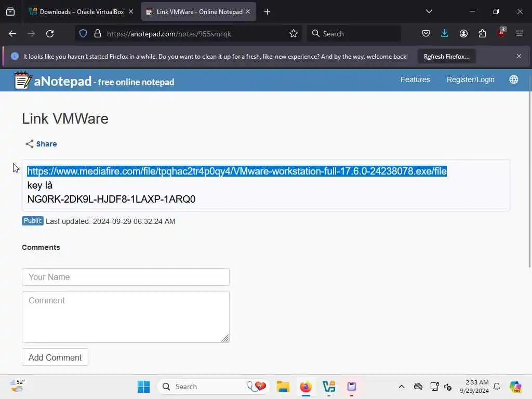The image size is (532, 399).
Task: Click the Comments heading
Action: [x=41, y=247]
